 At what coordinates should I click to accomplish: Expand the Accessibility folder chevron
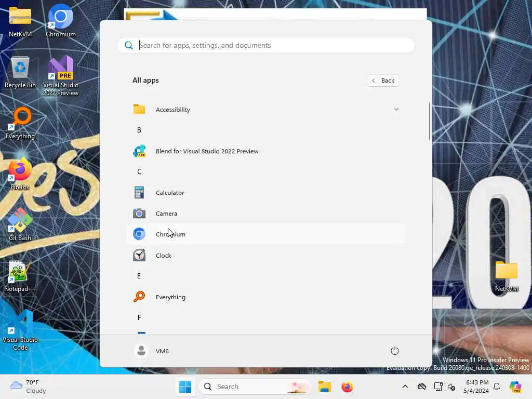396,109
